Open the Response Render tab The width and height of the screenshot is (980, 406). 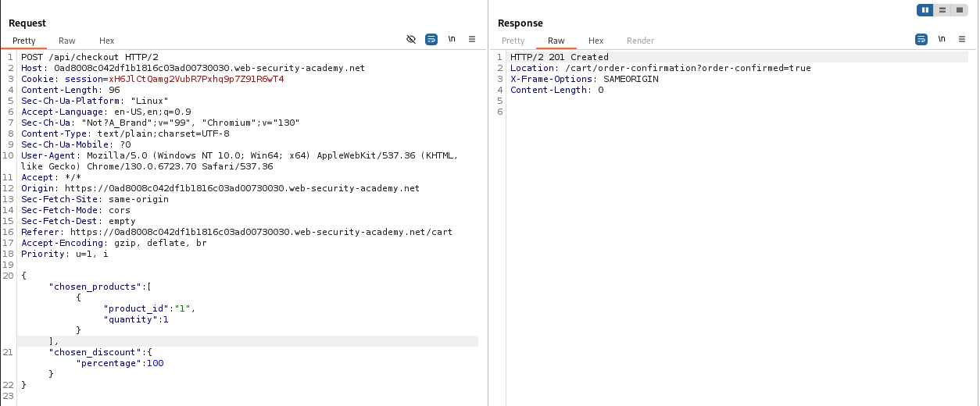641,41
